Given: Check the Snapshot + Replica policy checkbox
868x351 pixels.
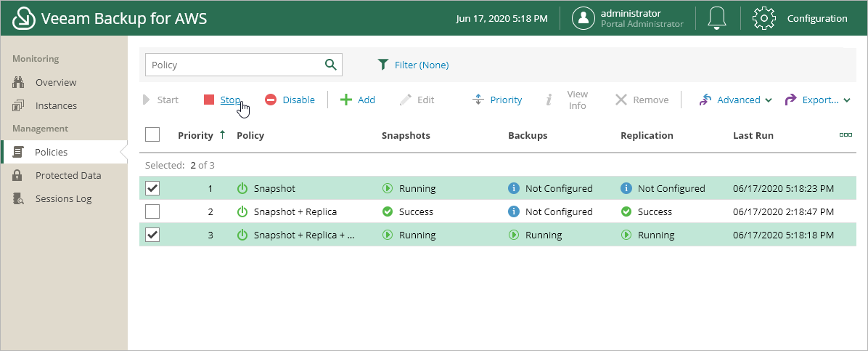Looking at the screenshot, I should tap(152, 211).
